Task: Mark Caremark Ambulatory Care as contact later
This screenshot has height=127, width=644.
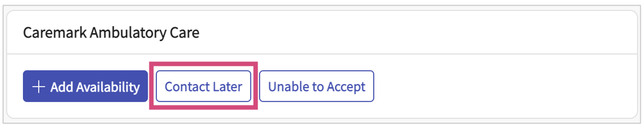Action: click(x=203, y=86)
